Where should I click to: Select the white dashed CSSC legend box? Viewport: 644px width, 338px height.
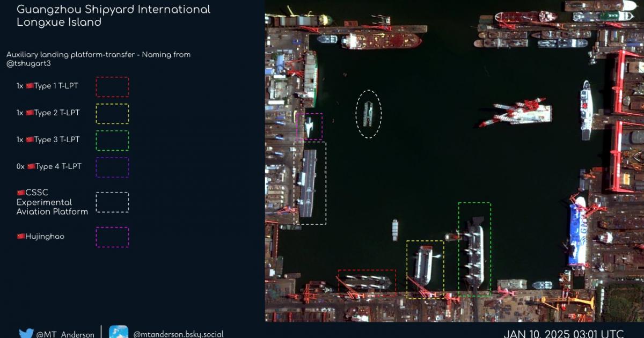coord(112,202)
